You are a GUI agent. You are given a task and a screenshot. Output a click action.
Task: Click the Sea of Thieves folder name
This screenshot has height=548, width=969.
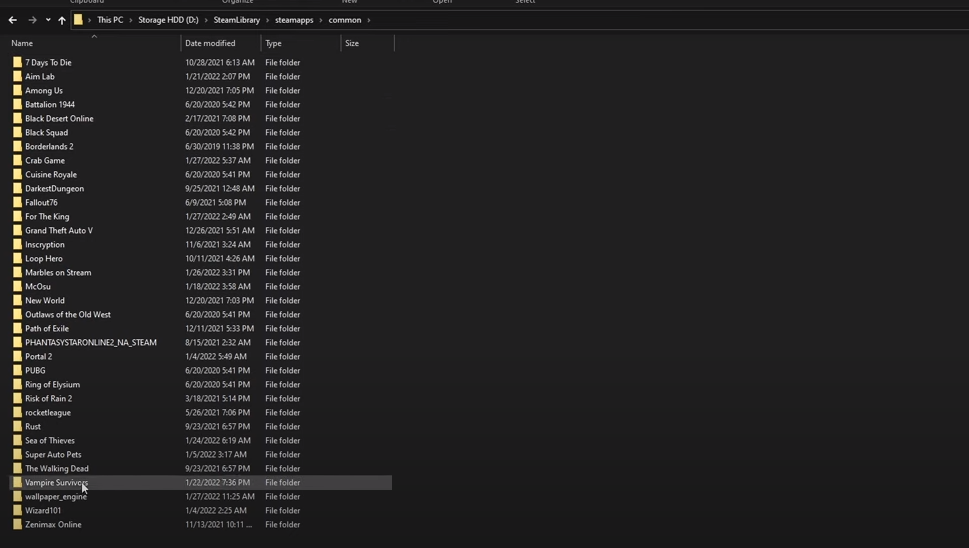point(49,441)
